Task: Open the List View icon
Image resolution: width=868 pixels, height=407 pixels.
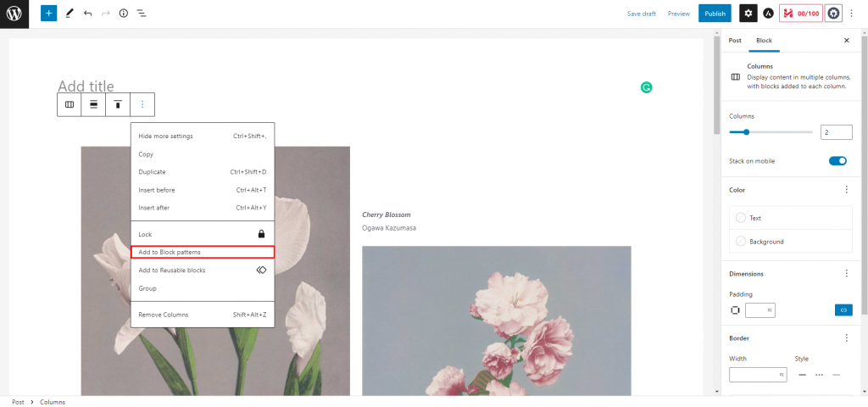Action: tap(142, 14)
